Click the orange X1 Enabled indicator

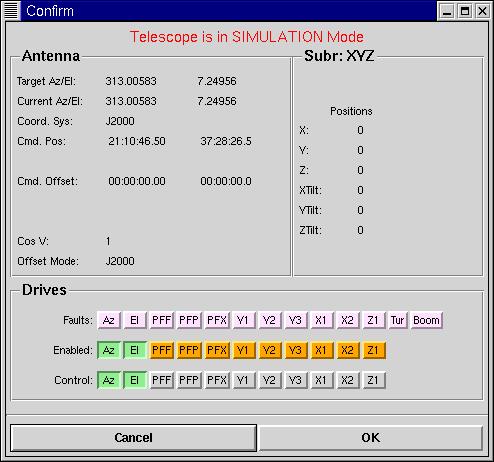coord(321,350)
